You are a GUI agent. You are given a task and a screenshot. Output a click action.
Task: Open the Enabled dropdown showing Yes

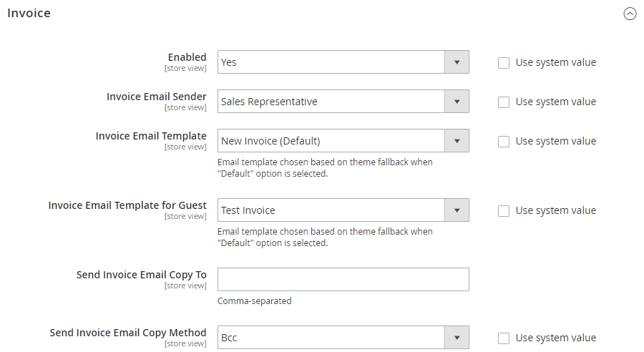tap(343, 62)
